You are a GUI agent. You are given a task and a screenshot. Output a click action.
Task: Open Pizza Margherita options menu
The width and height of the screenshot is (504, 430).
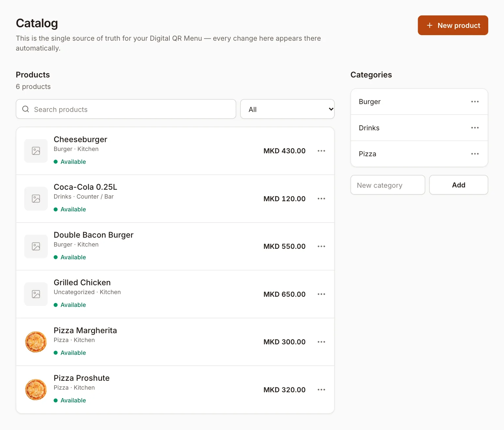tap(321, 342)
